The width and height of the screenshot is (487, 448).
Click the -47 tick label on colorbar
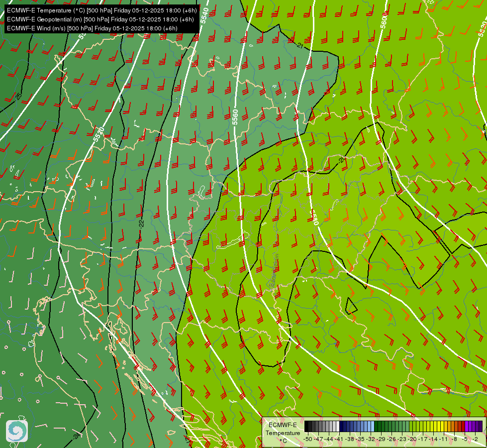[318, 439]
